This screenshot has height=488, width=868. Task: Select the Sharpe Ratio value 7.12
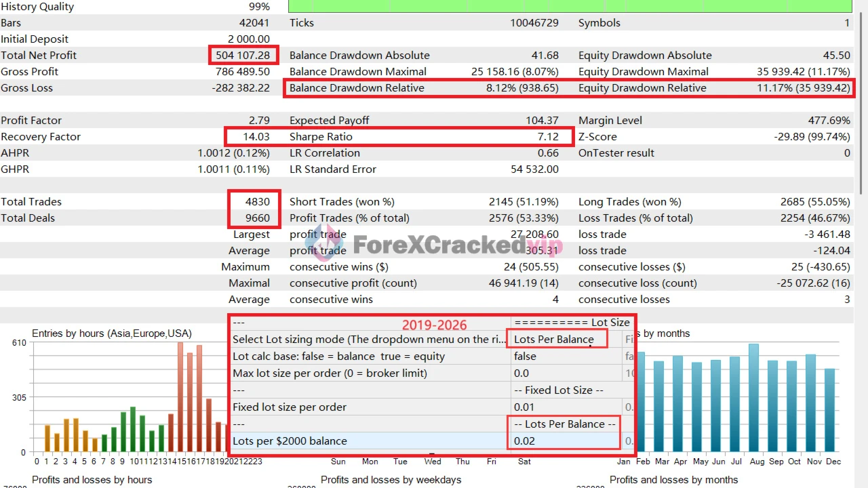pyautogui.click(x=547, y=137)
